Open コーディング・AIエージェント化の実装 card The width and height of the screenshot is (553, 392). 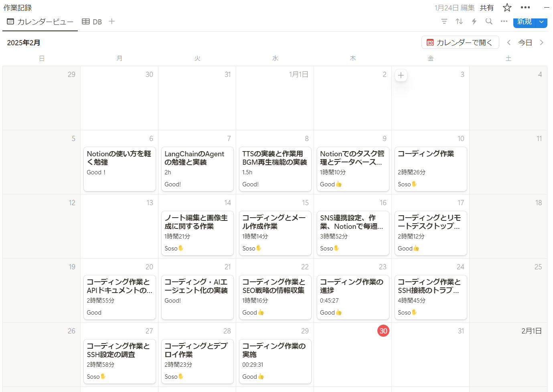[x=197, y=297]
